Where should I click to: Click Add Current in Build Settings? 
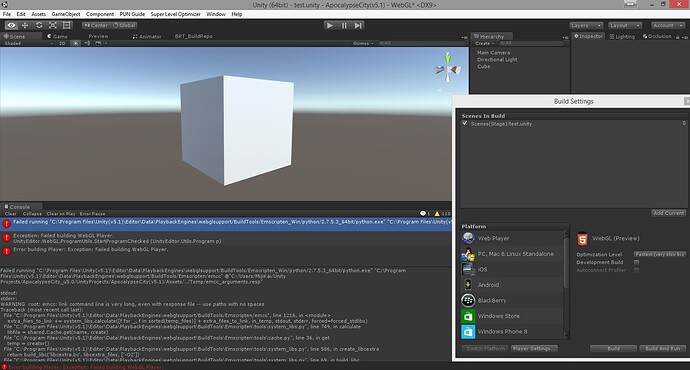pos(668,213)
